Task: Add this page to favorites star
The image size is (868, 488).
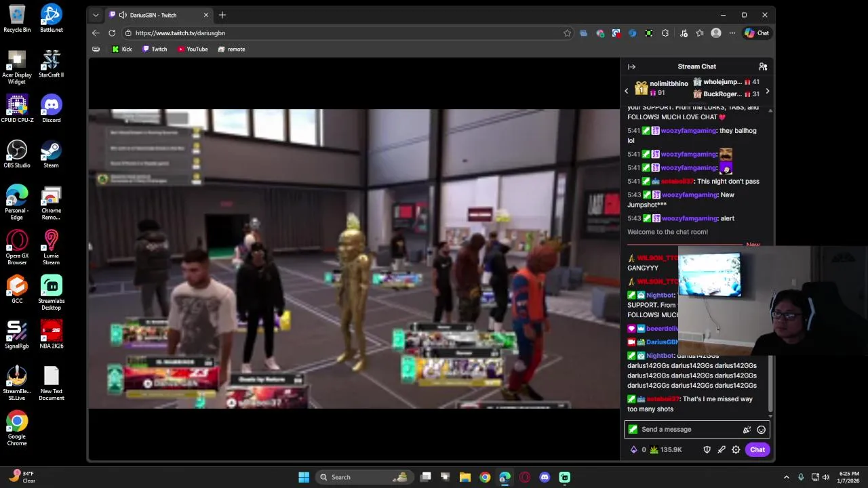Action: [567, 33]
